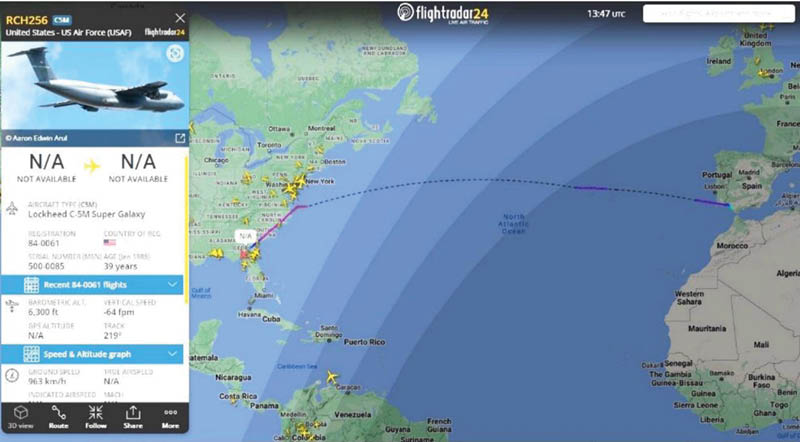Click the N/A aircraft label on map
The image size is (800, 442).
click(x=246, y=236)
